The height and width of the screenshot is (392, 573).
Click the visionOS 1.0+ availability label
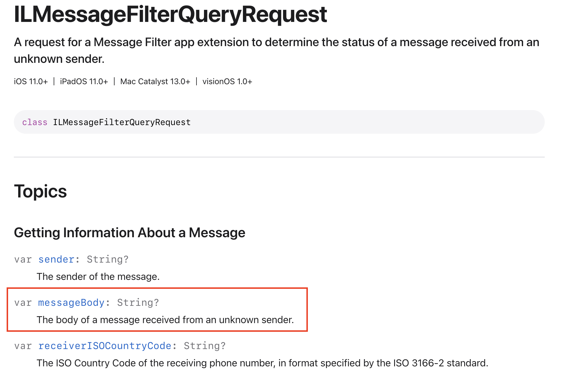(x=227, y=82)
